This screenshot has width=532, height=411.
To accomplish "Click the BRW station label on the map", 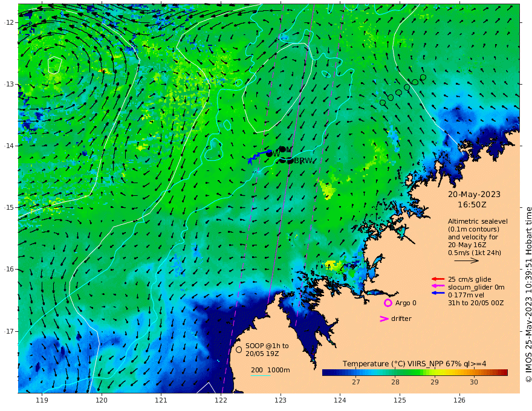I will [x=303, y=161].
